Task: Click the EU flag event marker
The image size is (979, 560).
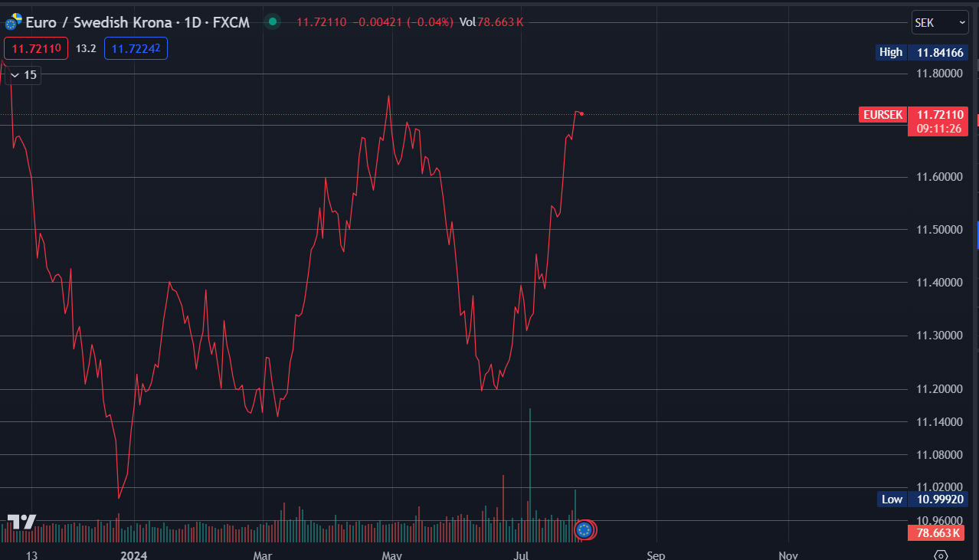Action: 585,529
